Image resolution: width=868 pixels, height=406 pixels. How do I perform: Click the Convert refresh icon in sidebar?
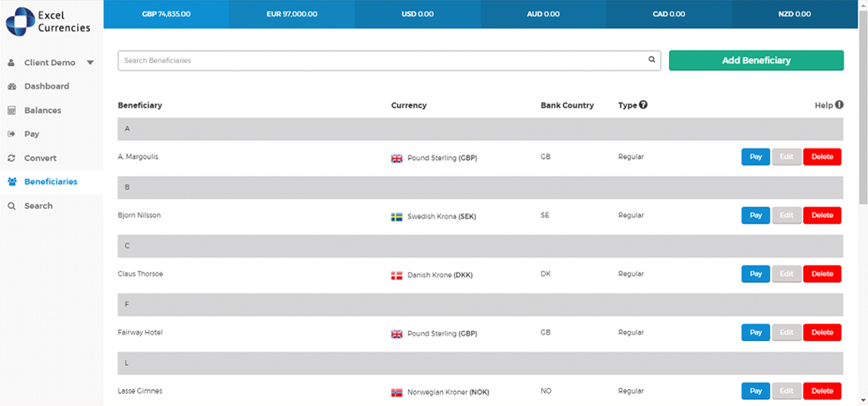tap(12, 158)
